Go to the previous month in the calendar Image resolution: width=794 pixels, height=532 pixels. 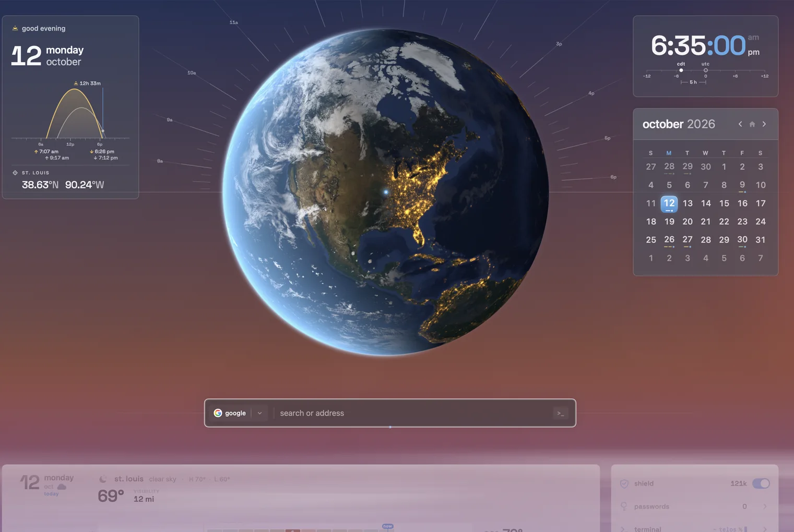tap(740, 124)
